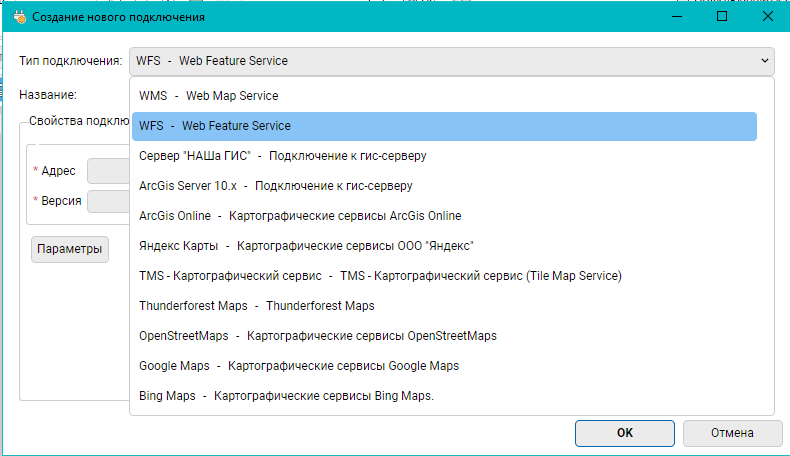Select WMS - Web Map Service option
The image size is (790, 456).
[x=209, y=96]
